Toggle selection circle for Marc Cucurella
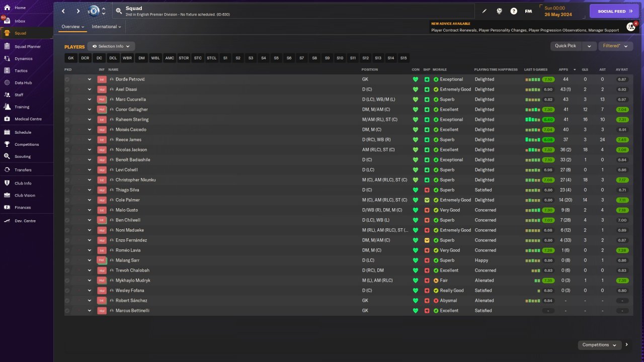The height and width of the screenshot is (362, 644). click(67, 100)
